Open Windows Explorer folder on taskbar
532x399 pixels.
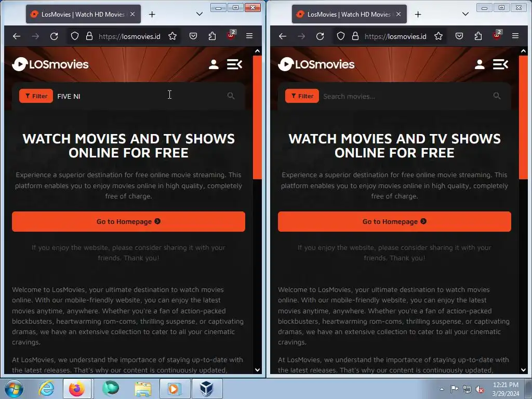point(143,389)
